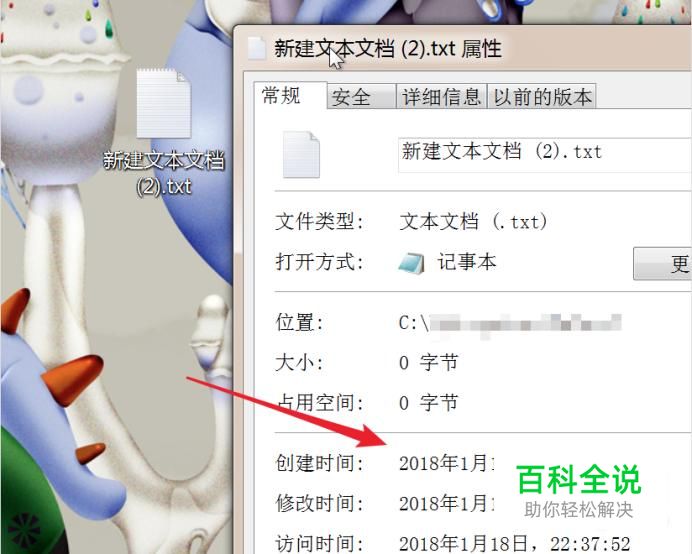The width and height of the screenshot is (692, 554).
Task: Click the document icon in the title bar
Action: click(x=257, y=49)
